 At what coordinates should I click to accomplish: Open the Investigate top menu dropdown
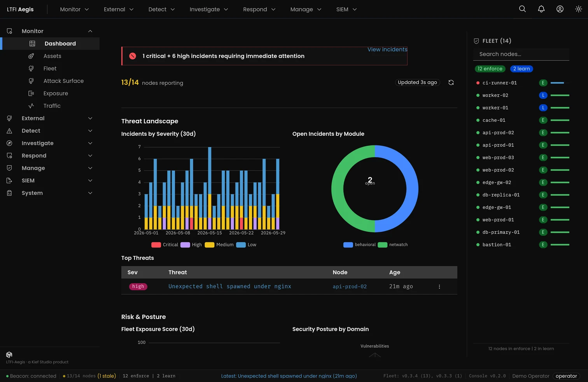tap(209, 9)
